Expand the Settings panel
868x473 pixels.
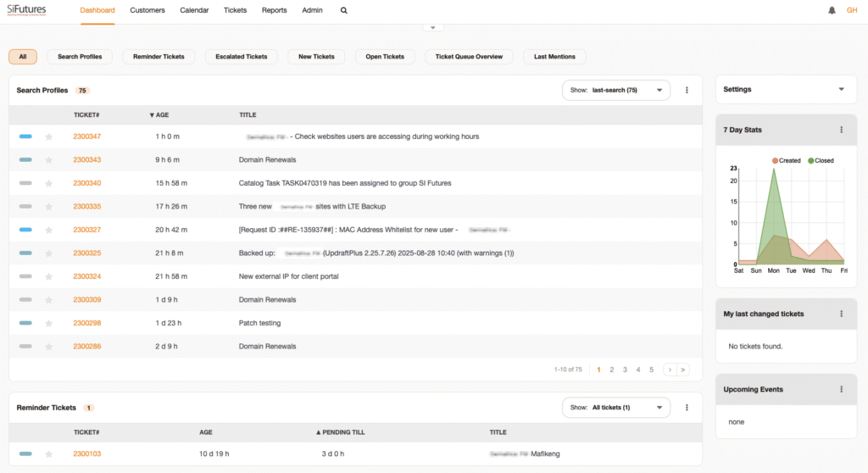point(841,89)
